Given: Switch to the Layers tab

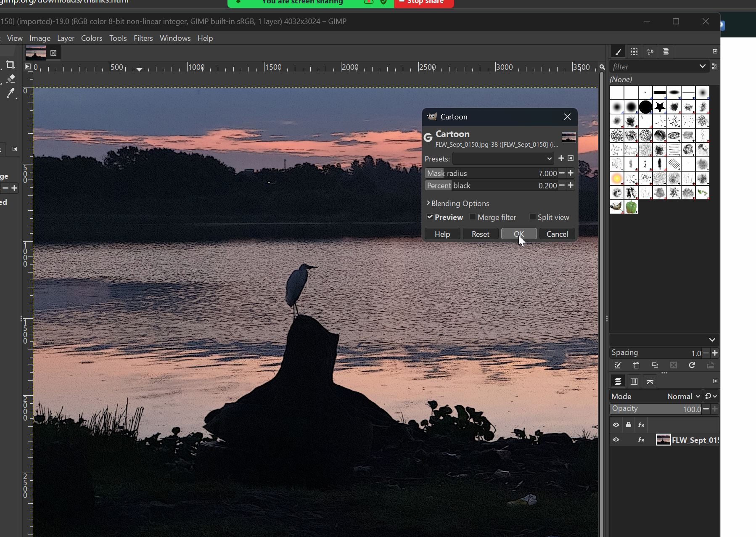Looking at the screenshot, I should click(618, 381).
